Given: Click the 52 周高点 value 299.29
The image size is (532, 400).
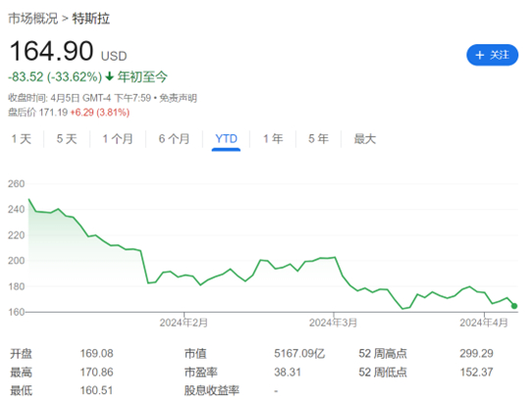Looking at the screenshot, I should [x=476, y=354].
